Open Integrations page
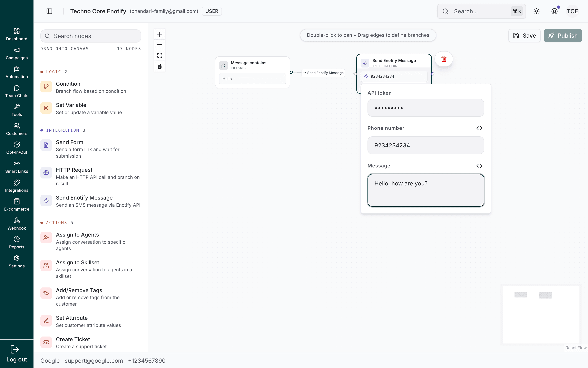Viewport: 588px width, 368px height. click(x=17, y=186)
